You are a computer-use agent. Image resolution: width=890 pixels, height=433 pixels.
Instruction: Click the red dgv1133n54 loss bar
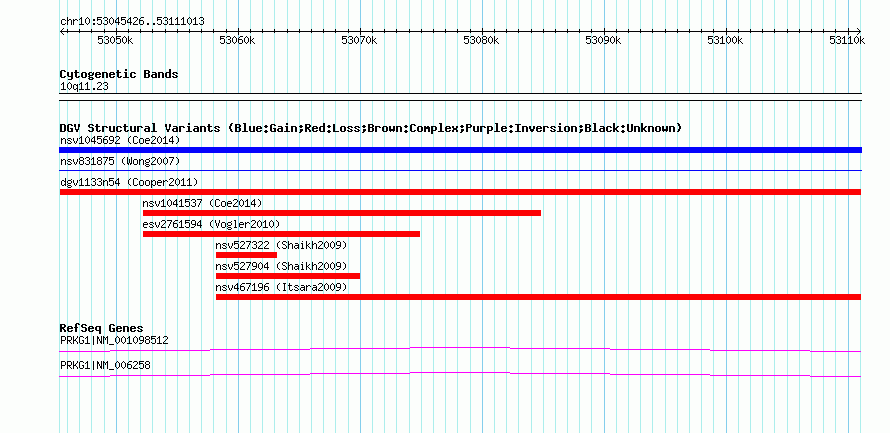(460, 192)
